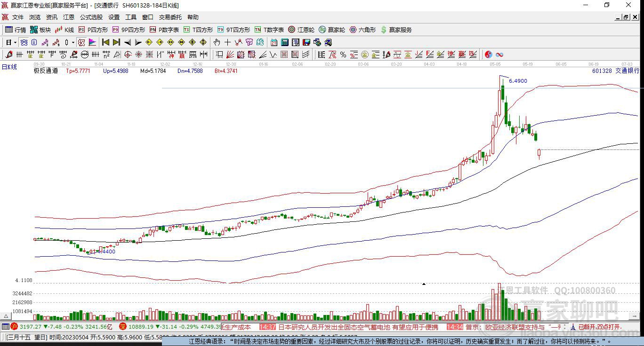Open the P数字表 tool
Screen dimensions: 644x346
[164, 30]
